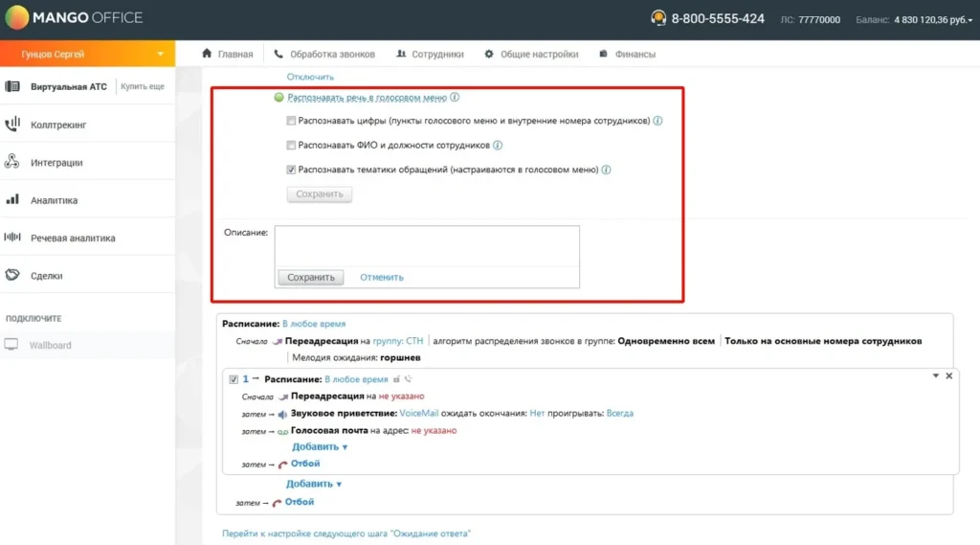Expand the inner Добавить dropdown inside rule 1
This screenshot has width=980, height=545.
[x=320, y=446]
